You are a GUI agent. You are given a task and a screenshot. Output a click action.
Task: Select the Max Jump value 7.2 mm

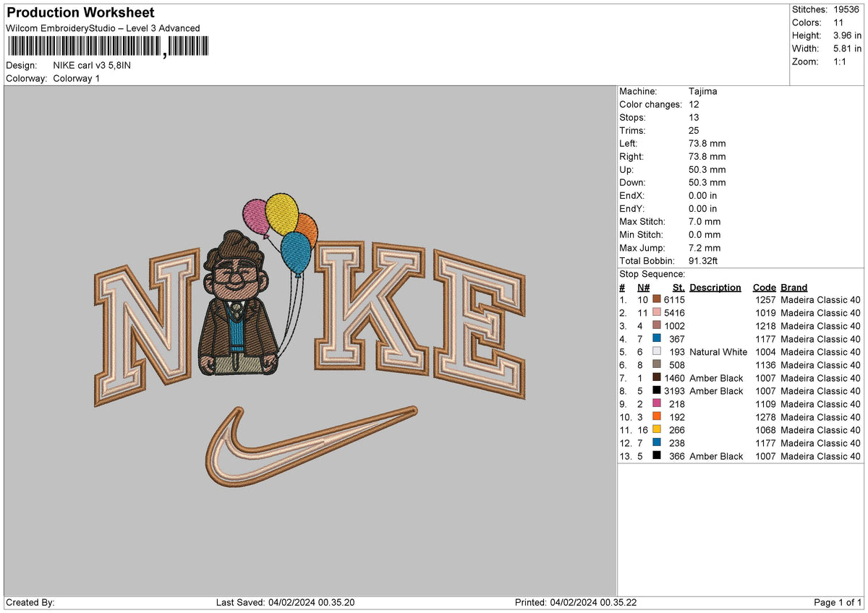pyautogui.click(x=705, y=248)
